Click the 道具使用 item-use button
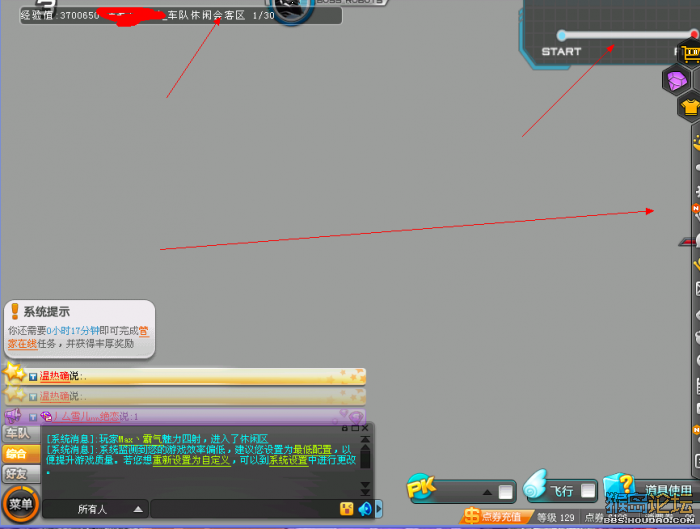The width and height of the screenshot is (700, 529). [x=667, y=490]
